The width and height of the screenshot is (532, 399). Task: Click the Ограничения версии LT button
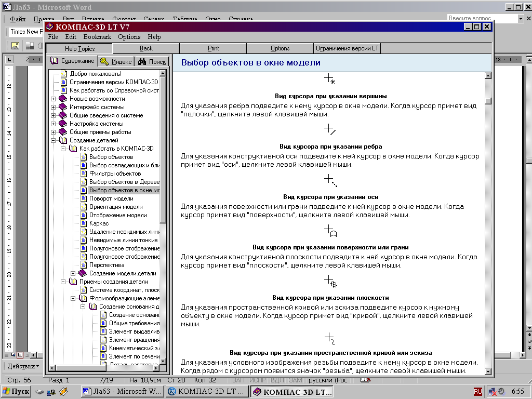pyautogui.click(x=347, y=48)
